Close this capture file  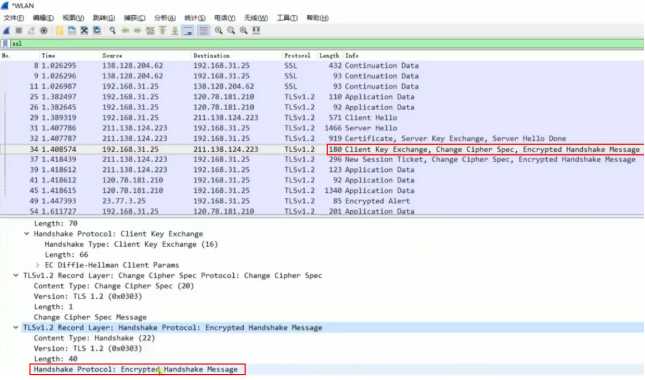[84, 30]
